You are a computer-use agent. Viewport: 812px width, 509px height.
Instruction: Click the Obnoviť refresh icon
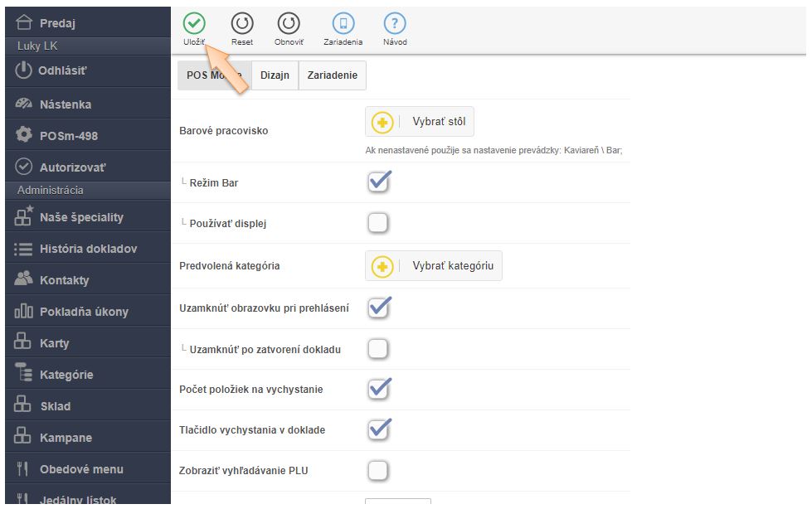point(289,24)
